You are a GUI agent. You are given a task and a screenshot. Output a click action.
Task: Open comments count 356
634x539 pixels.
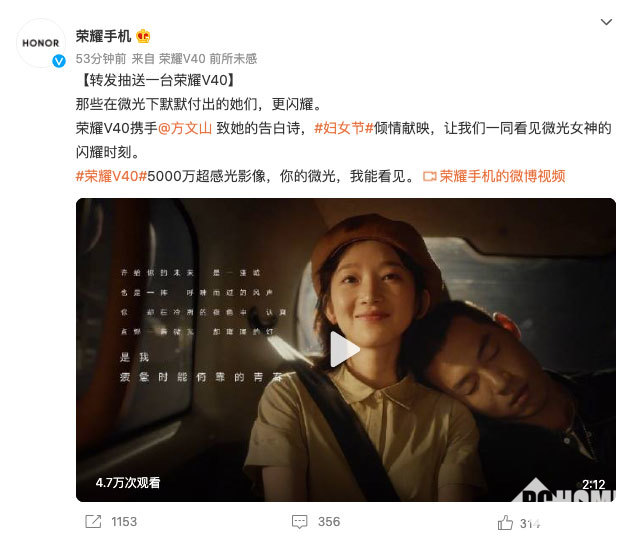coord(329,522)
